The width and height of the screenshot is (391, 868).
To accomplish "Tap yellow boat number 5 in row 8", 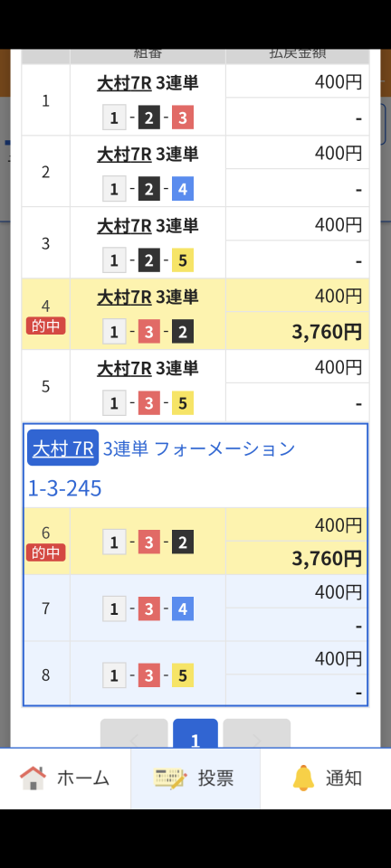I will point(183,675).
